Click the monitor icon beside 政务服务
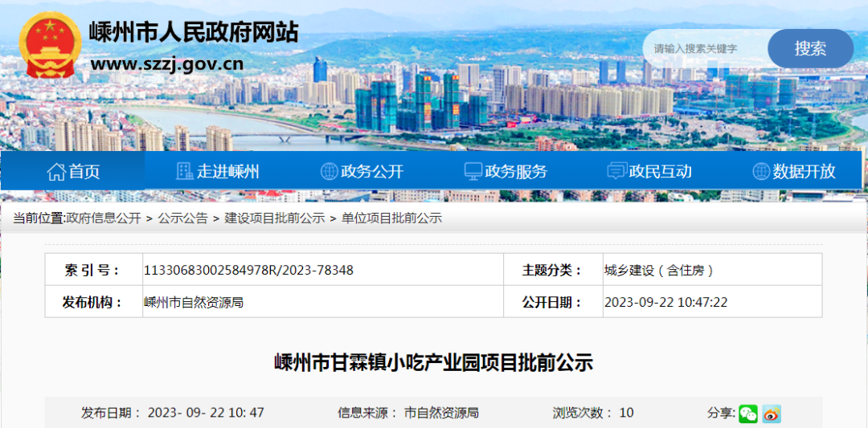The width and height of the screenshot is (868, 428). click(473, 171)
